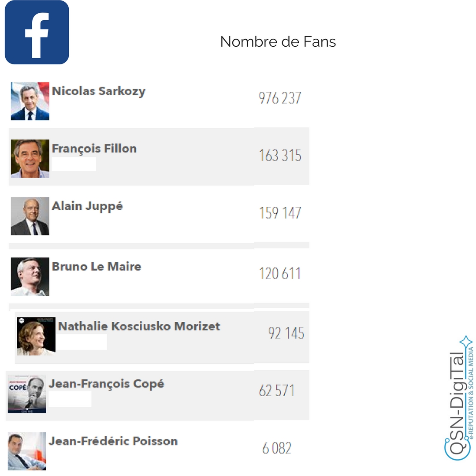Click the QSN-Digital logo
Image resolution: width=476 pixels, height=476 pixels.
[459, 398]
